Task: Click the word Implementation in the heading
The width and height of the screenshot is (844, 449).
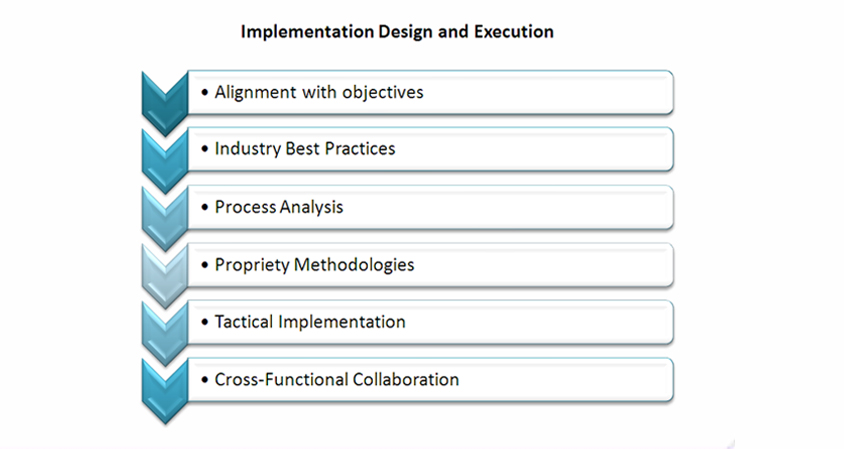Action: pyautogui.click(x=307, y=32)
